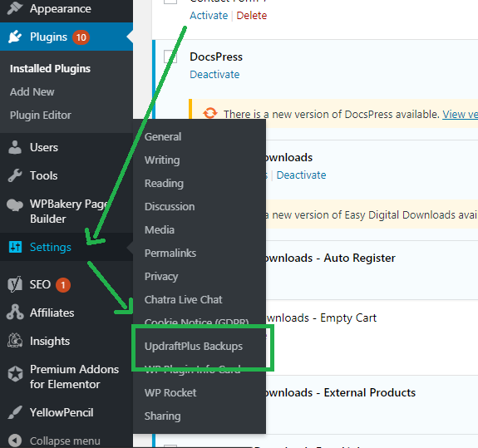The height and width of the screenshot is (448, 478).
Task: Open the Plugin Editor
Action: coord(40,116)
